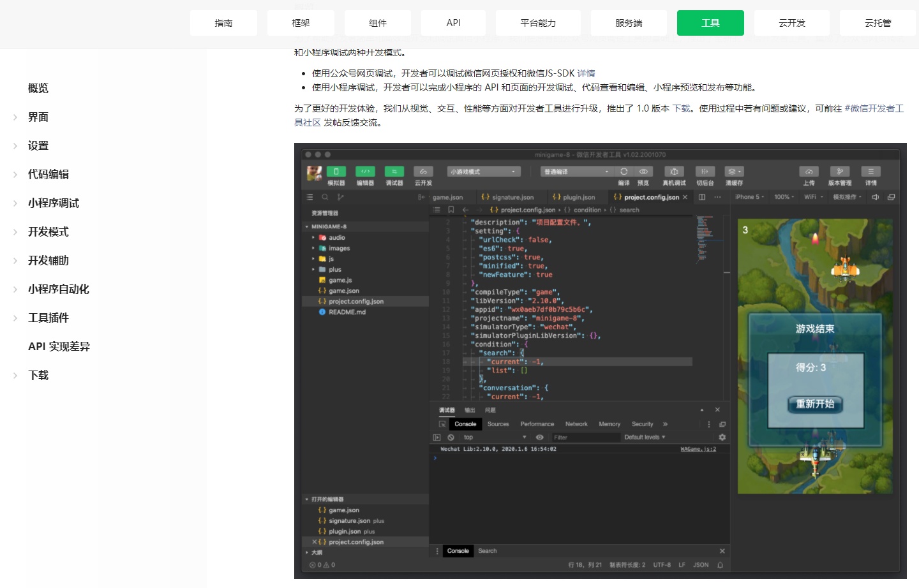The width and height of the screenshot is (919, 588).
Task: Expand the 开发辅助 sidebar chevron
Action: (x=15, y=261)
